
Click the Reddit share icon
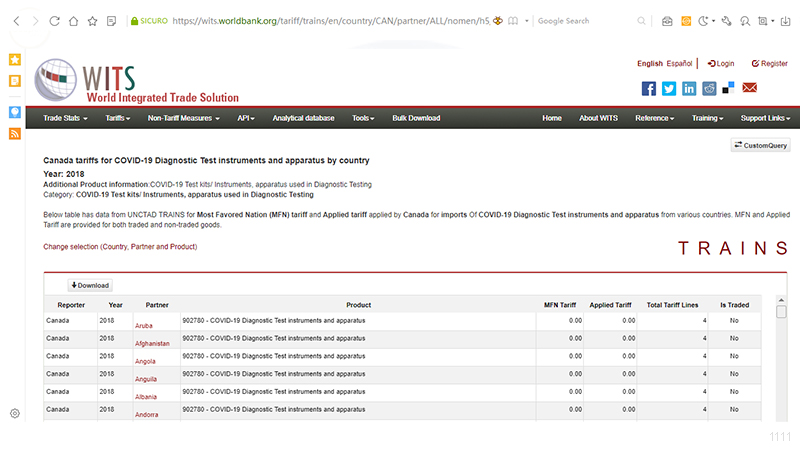tap(709, 88)
